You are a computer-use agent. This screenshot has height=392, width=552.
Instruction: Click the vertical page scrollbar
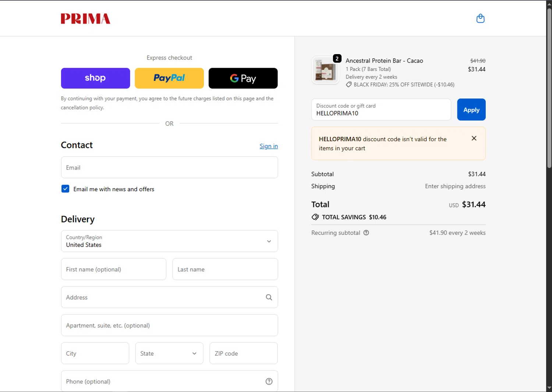click(549, 88)
